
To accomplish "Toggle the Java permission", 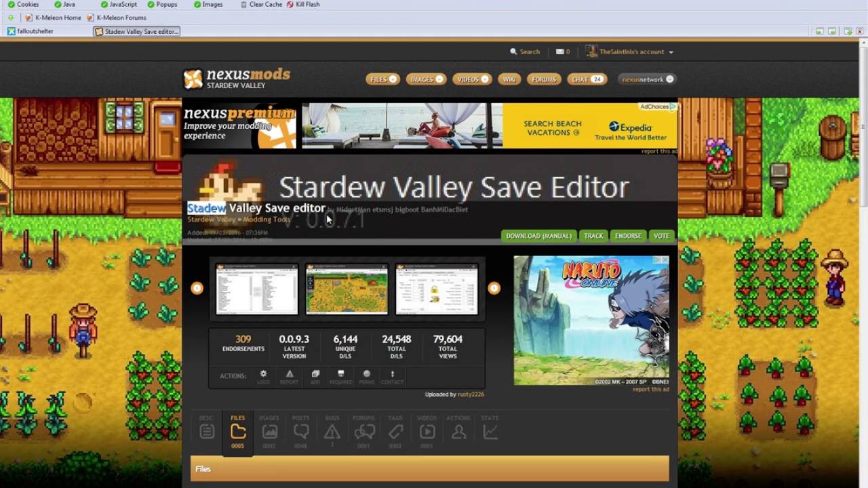I will point(64,4).
